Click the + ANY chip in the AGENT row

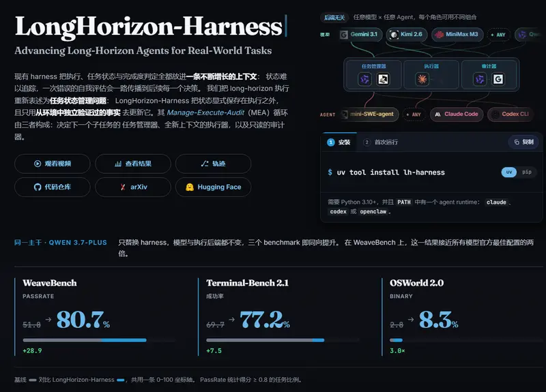click(x=414, y=115)
